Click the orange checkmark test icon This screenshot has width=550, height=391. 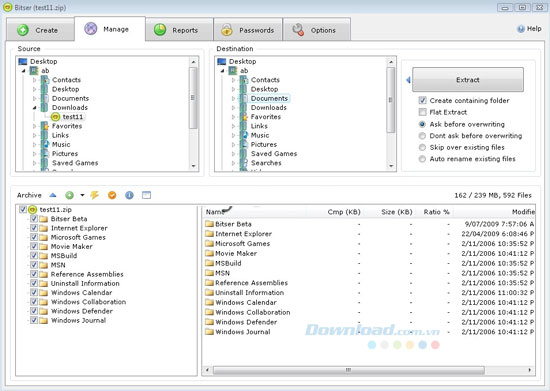point(112,195)
